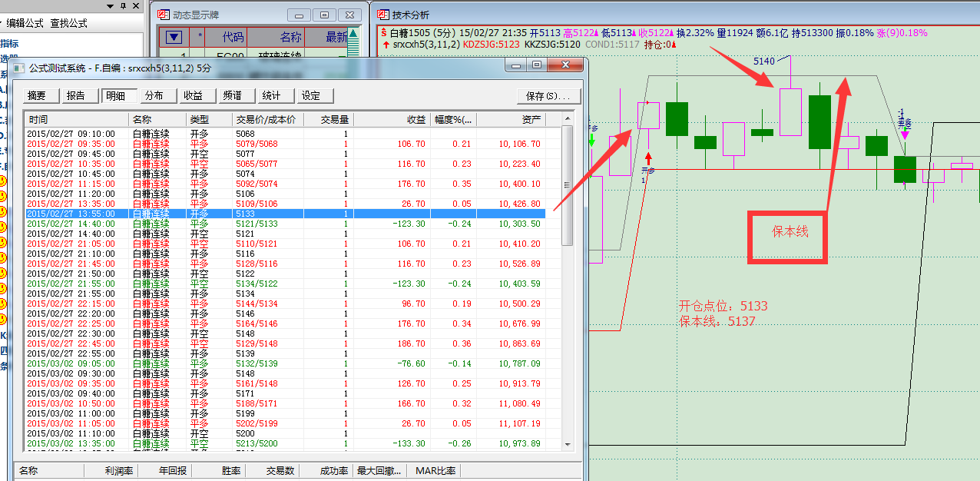
Task: Open the 设定 settings tab
Action: 311,96
